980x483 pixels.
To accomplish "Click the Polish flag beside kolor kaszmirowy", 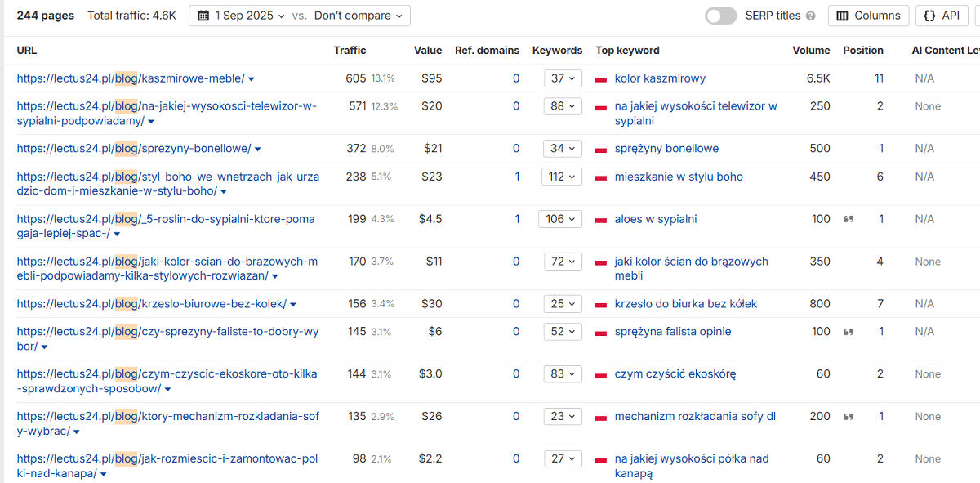I will point(601,79).
